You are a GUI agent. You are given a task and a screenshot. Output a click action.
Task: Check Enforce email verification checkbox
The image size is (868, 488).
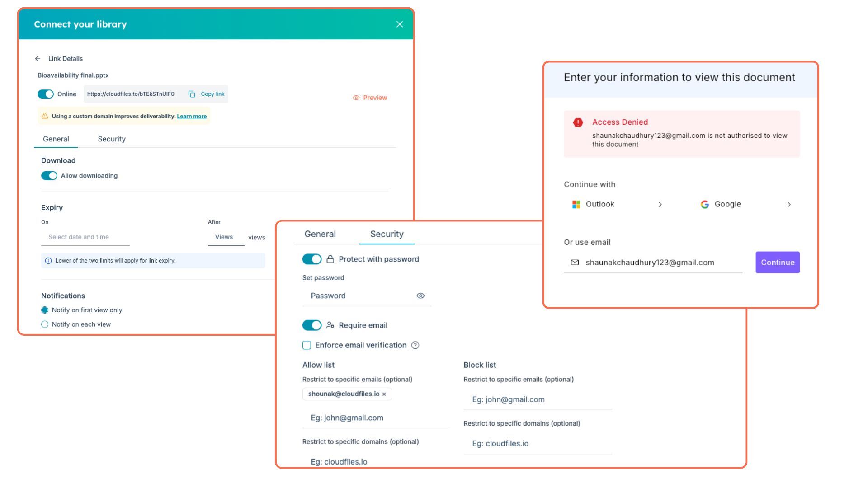[x=307, y=345]
